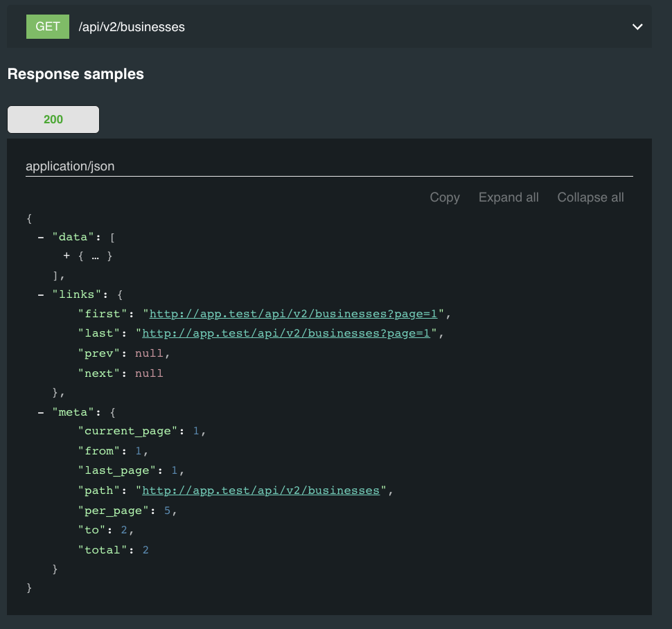Click the green GET method badge
672x629 pixels.
tap(48, 27)
